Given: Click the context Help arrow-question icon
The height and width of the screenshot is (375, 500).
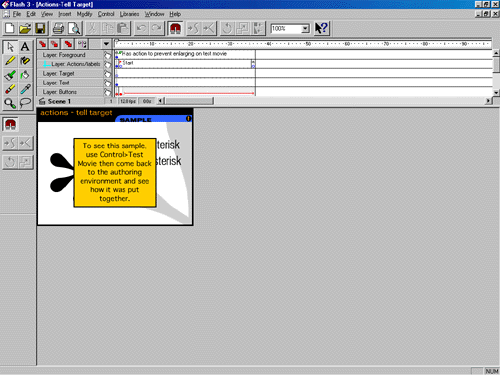Looking at the screenshot, I should [x=321, y=28].
